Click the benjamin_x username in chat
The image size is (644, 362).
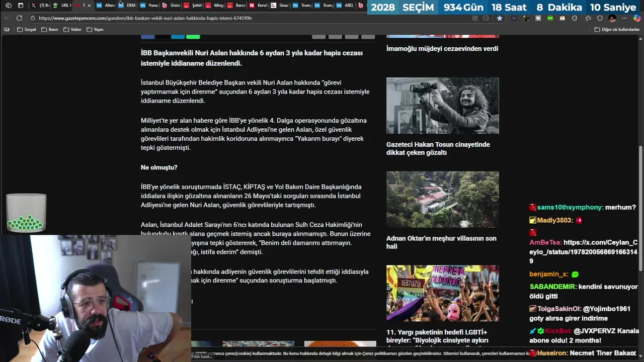point(548,275)
